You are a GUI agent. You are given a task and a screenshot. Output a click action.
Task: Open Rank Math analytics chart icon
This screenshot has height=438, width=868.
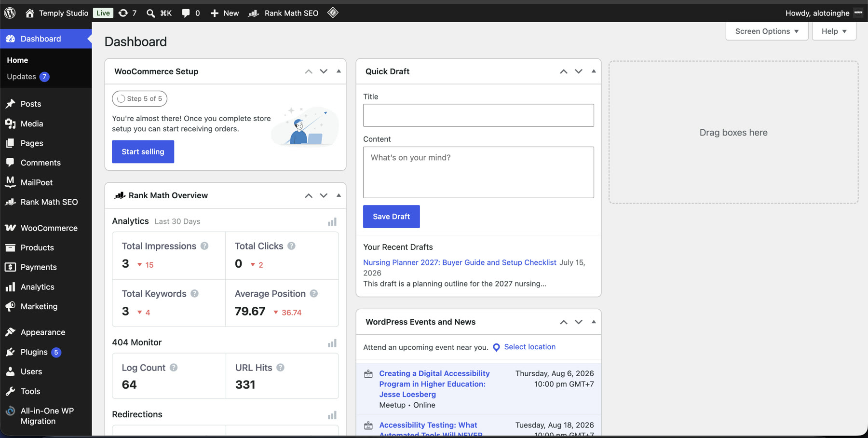(332, 222)
